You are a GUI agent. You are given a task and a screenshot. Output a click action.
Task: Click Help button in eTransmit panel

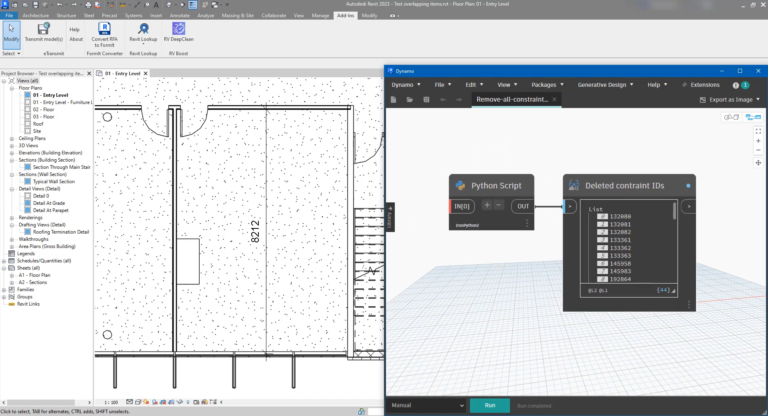click(x=74, y=29)
